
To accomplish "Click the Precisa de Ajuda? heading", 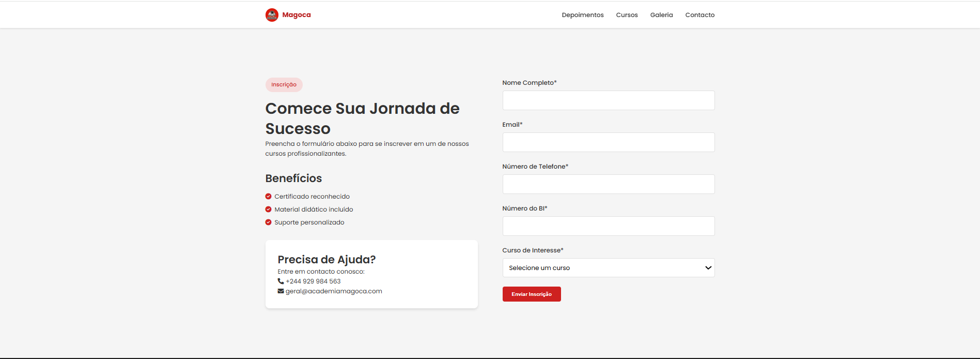I will [327, 260].
